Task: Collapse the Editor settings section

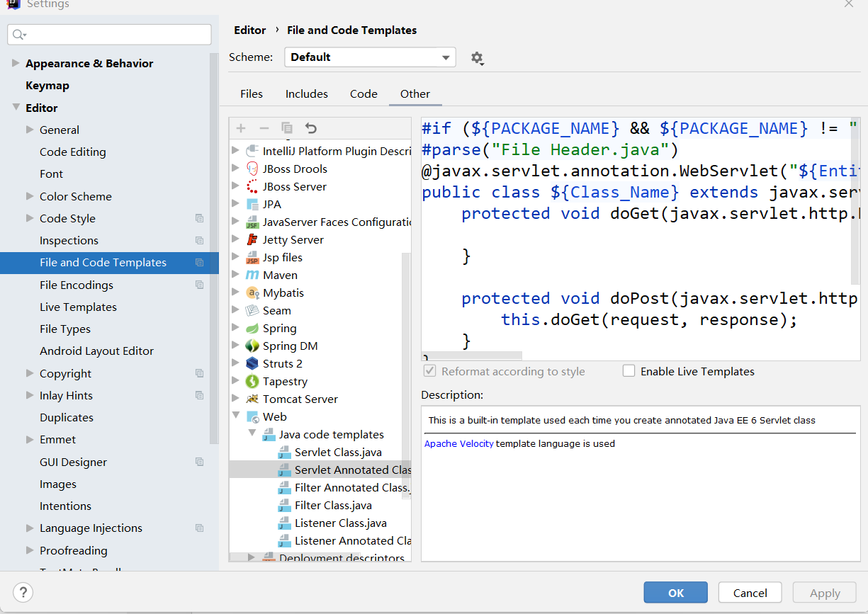Action: (x=16, y=108)
